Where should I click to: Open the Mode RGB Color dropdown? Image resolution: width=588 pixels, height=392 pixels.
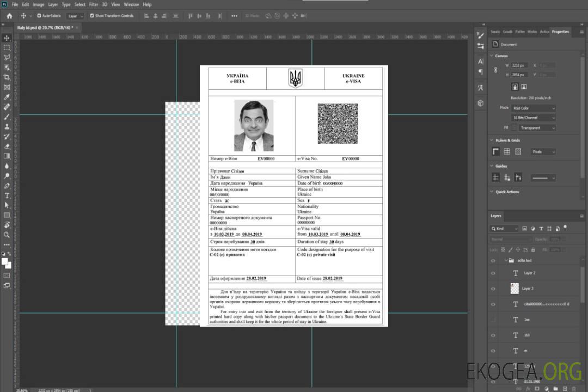[533, 108]
